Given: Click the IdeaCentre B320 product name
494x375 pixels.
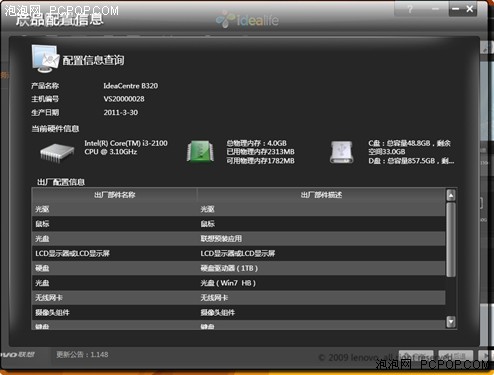Looking at the screenshot, I should (131, 86).
